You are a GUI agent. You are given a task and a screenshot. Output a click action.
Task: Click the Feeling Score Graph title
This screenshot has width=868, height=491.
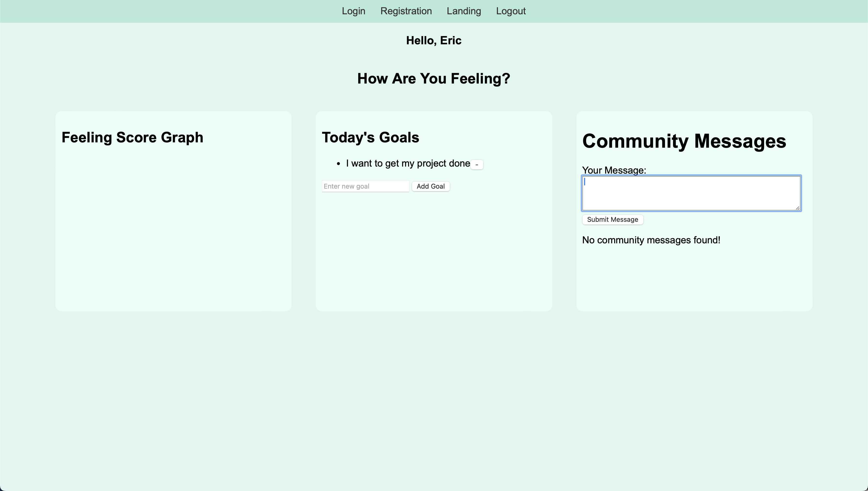[x=132, y=138]
